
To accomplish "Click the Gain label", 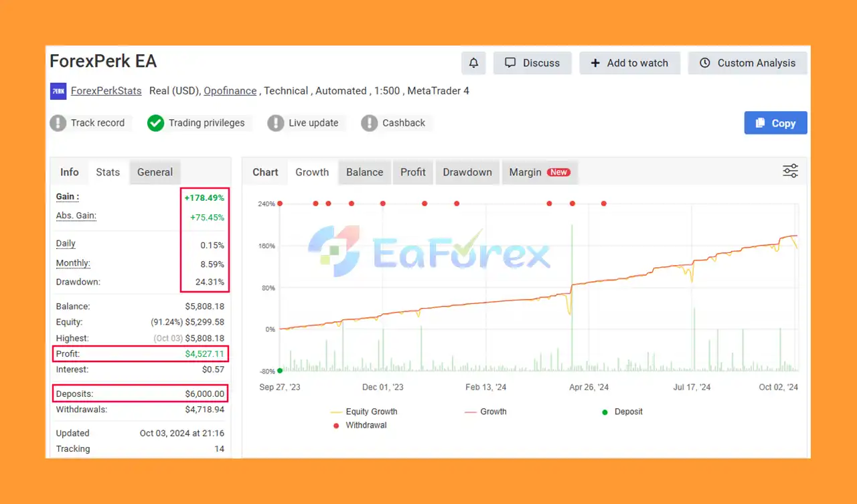I will tap(68, 197).
